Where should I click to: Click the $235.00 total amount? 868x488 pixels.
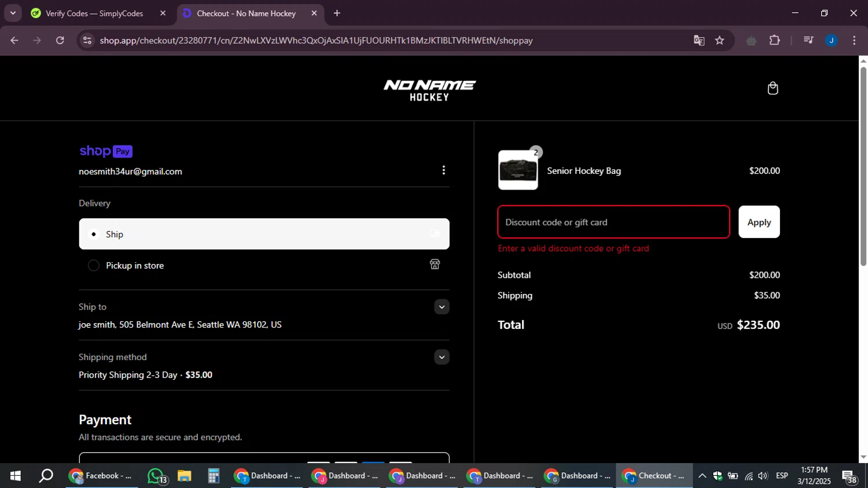758,325
